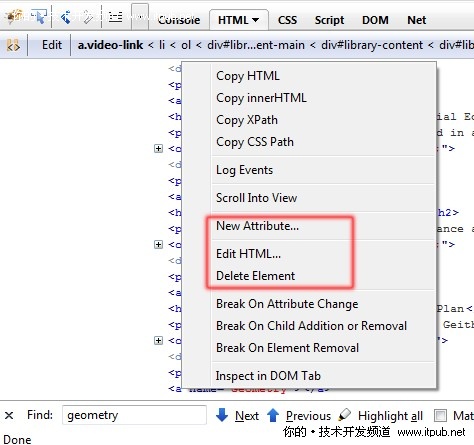Focus the Find field containing geometry
This screenshot has height=445, width=474.
pos(134,415)
